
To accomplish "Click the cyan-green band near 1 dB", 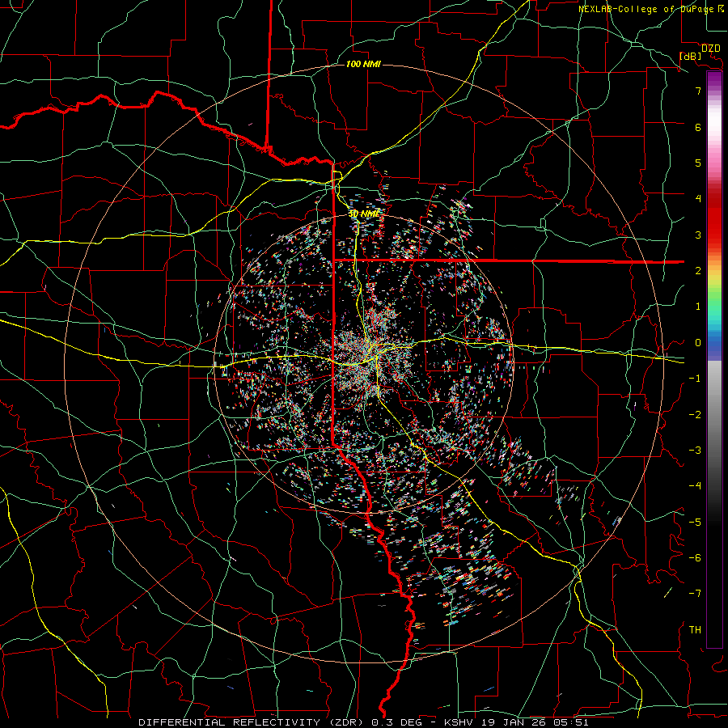I will pos(714,312).
